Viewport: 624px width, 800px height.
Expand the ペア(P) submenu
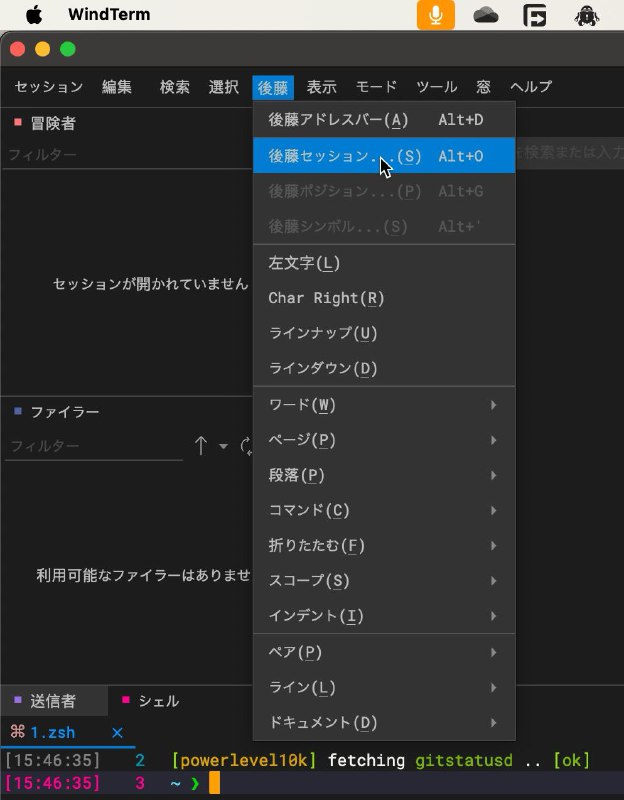click(384, 653)
